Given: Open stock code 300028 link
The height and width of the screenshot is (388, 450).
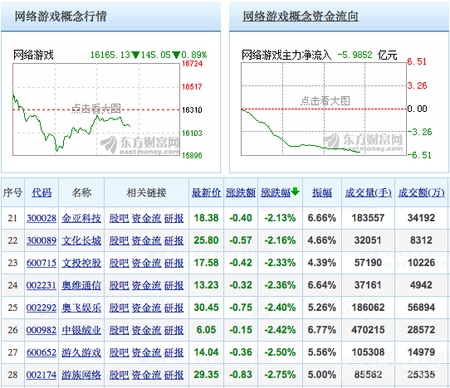Looking at the screenshot, I should tap(42, 218).
